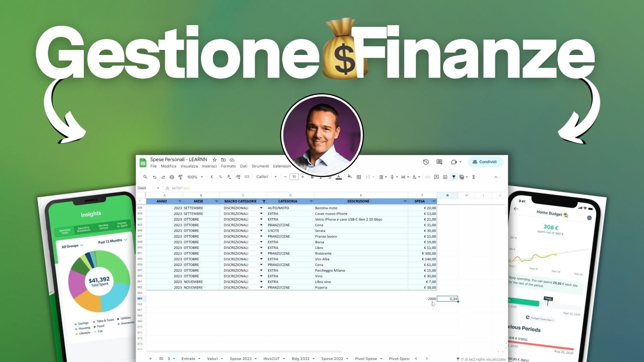
Task: Open the active MACRO CATEGORIE filter
Action: click(x=264, y=201)
